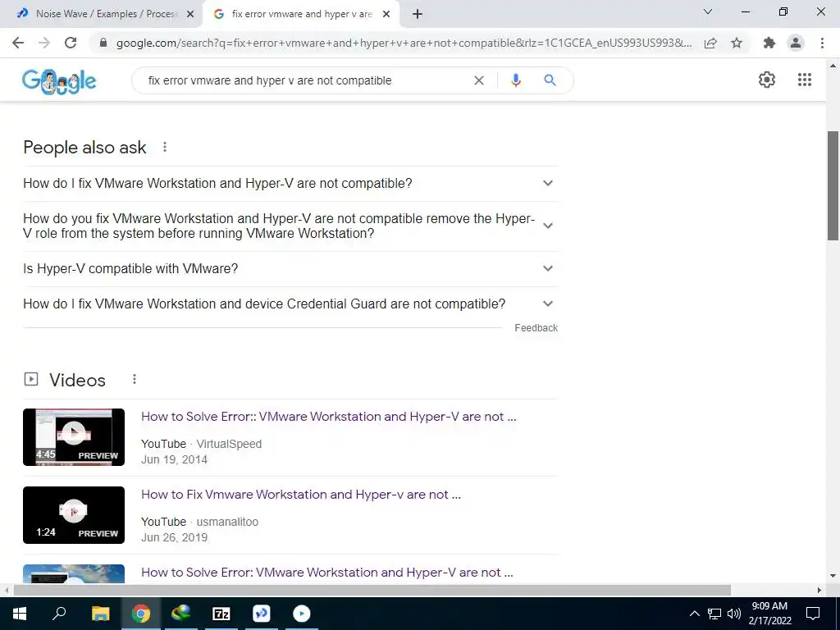Bookmark this page with the star icon
The height and width of the screenshot is (630, 840).
tap(737, 43)
